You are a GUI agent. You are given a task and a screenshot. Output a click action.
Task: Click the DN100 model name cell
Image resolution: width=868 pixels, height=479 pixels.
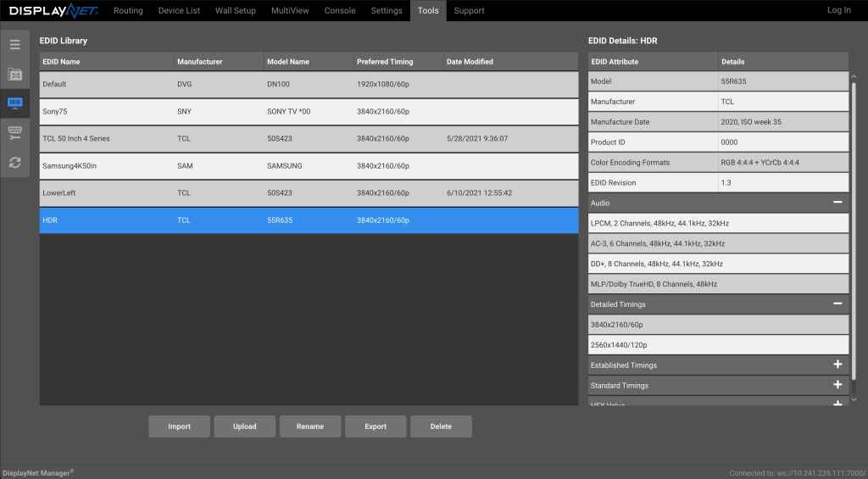[278, 84]
